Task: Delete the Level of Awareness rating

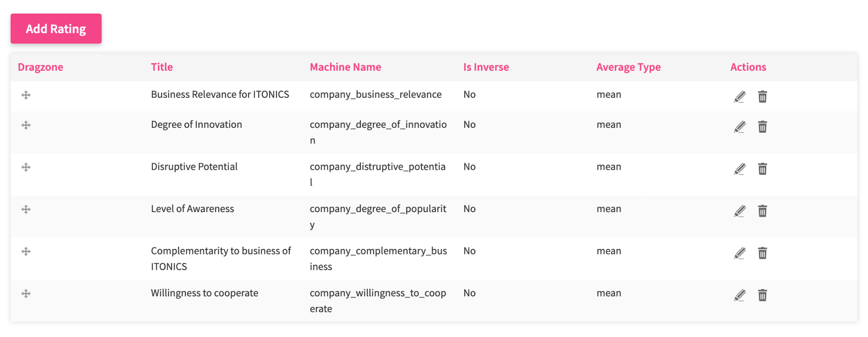Action: click(762, 210)
